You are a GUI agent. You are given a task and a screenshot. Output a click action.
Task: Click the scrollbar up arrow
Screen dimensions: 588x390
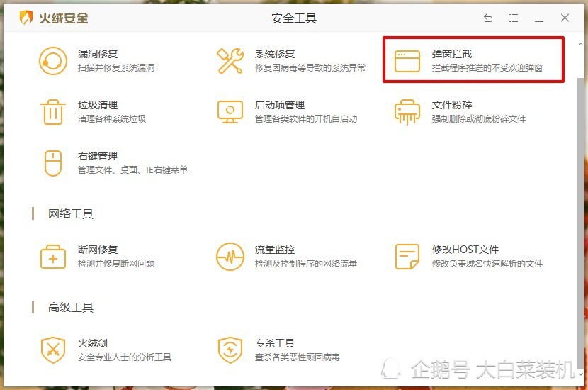[580, 44]
